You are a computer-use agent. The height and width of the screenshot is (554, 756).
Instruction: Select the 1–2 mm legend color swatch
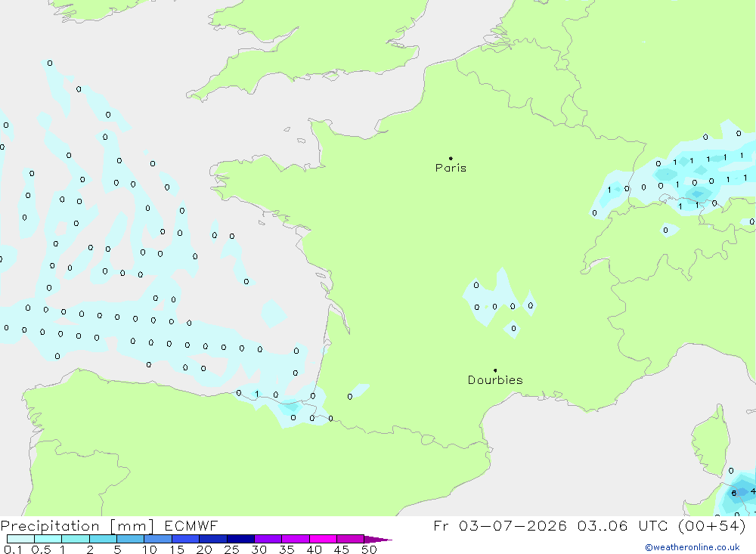[76, 539]
